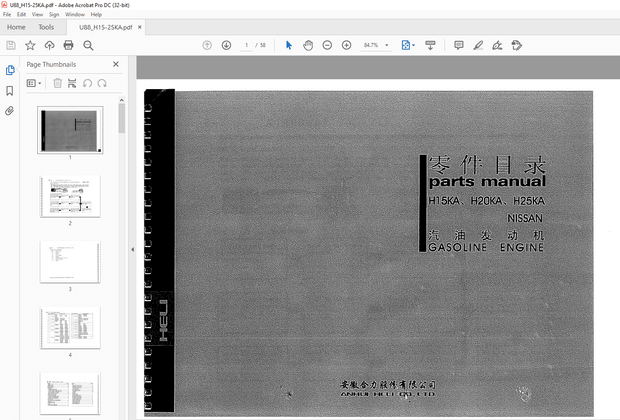The height and width of the screenshot is (420, 620).
Task: Collapse the navigation pane with the arrow
Action: tap(132, 250)
